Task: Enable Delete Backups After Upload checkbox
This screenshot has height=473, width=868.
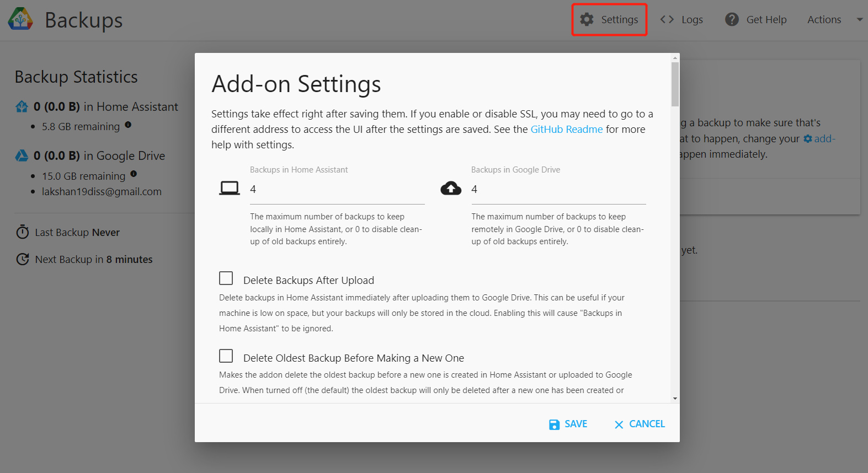Action: point(226,278)
